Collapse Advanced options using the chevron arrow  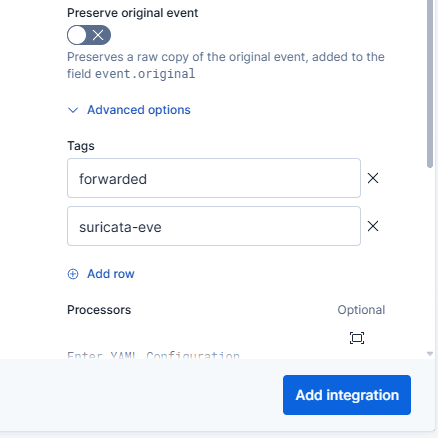tap(73, 110)
